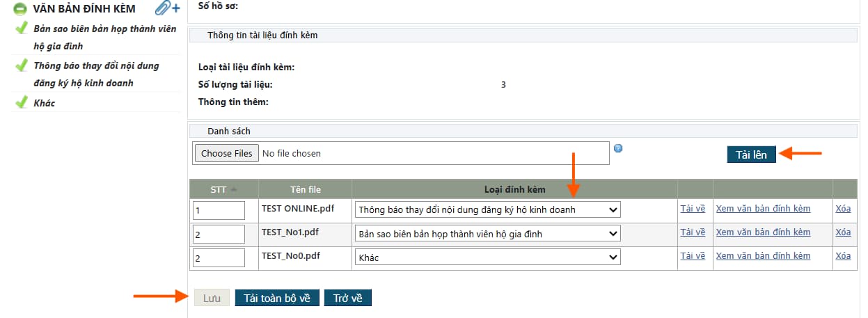
Task: Click the document count value 3
Action: (503, 85)
